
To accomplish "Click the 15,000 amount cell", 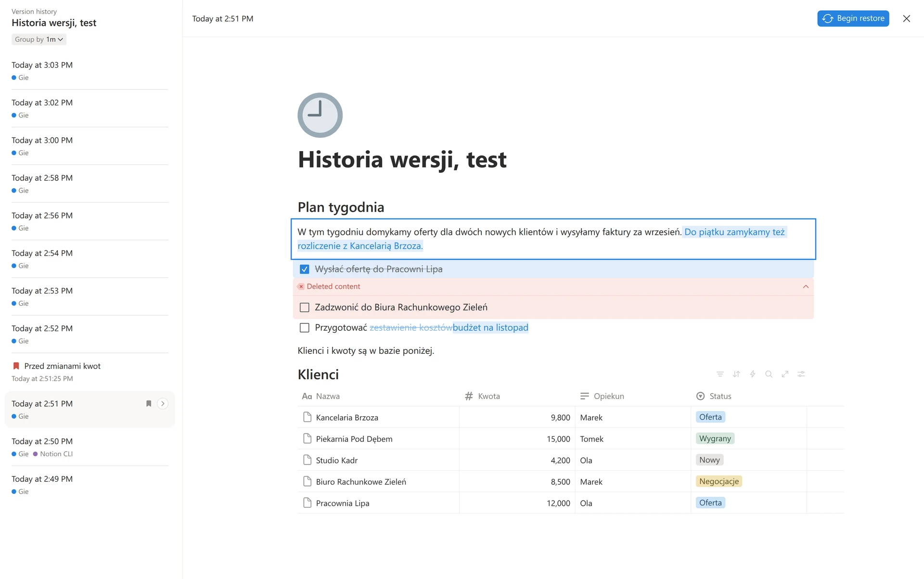I will click(517, 438).
